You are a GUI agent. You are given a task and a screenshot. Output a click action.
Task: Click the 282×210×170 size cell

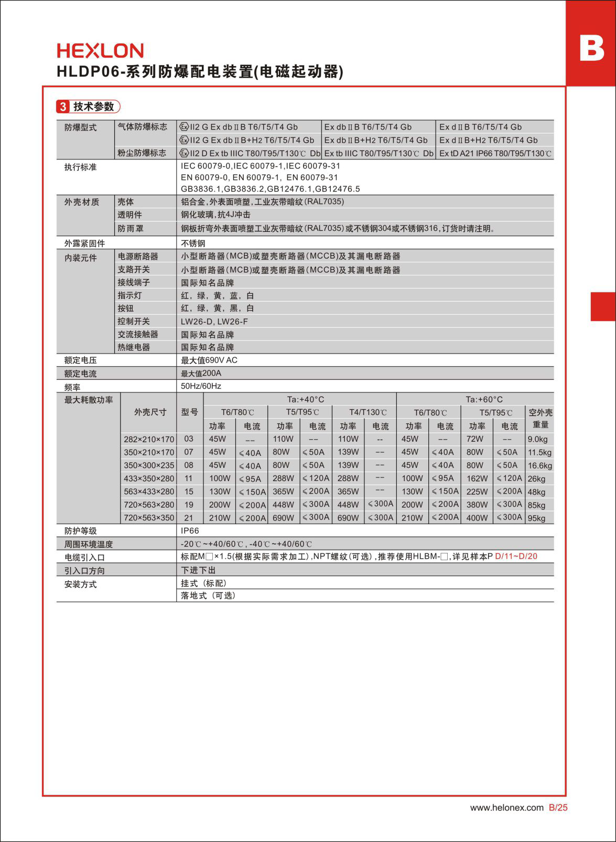pos(149,439)
